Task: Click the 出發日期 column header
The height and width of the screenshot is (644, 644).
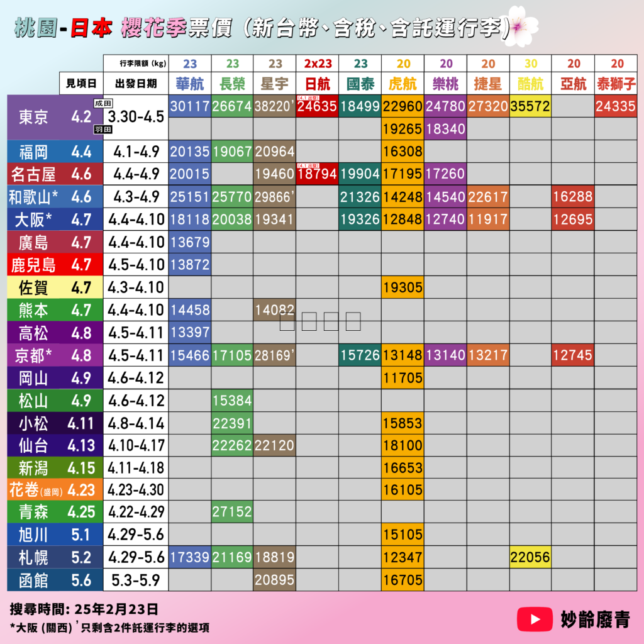Action: [x=136, y=83]
